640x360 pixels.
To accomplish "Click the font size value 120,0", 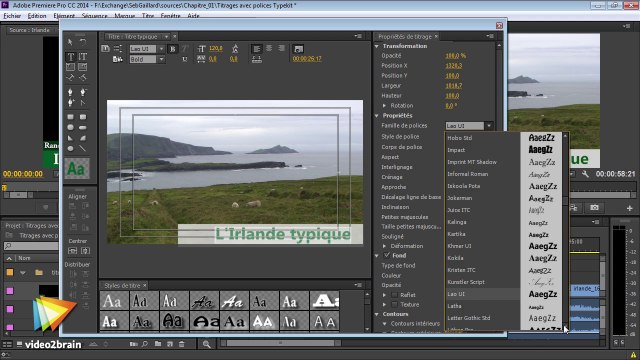I will point(216,49).
